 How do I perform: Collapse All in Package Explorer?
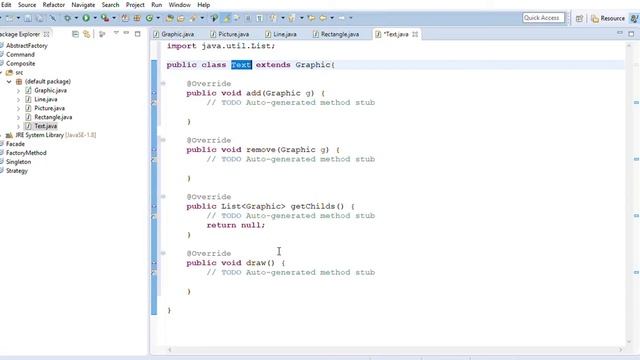[x=75, y=34]
